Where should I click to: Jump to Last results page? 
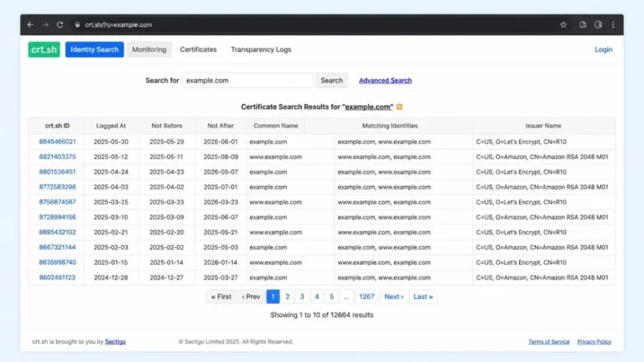click(x=423, y=297)
